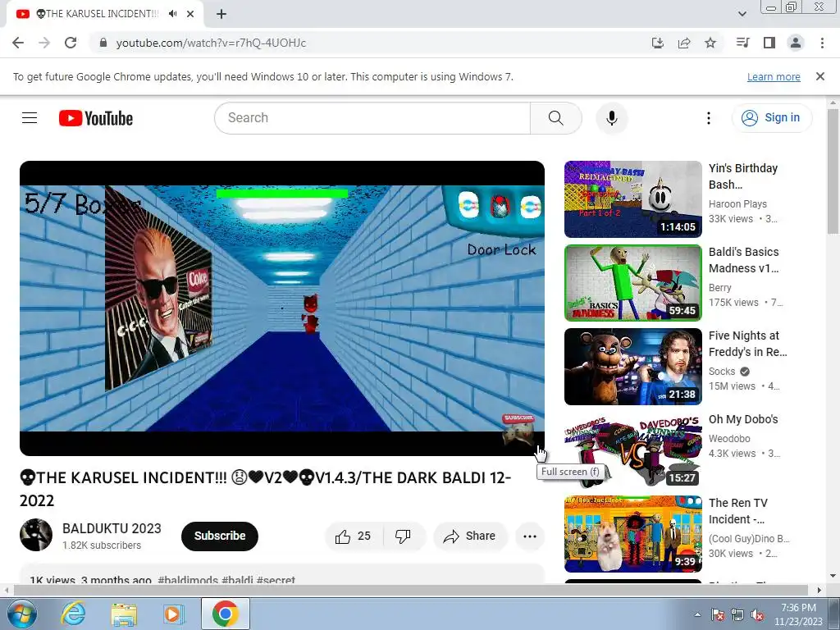Open the BALDUKTU 2023 channel avatar
This screenshot has width=840, height=630.
(x=36, y=535)
